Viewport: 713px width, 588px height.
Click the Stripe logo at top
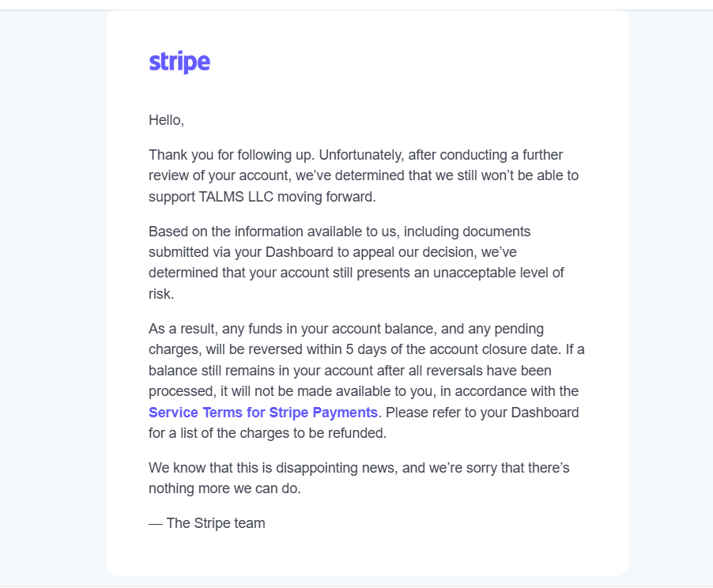179,62
